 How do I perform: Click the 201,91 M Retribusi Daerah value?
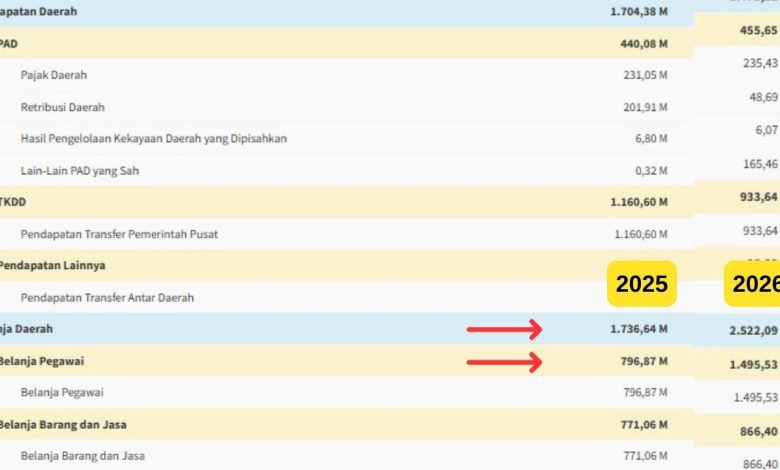(646, 107)
